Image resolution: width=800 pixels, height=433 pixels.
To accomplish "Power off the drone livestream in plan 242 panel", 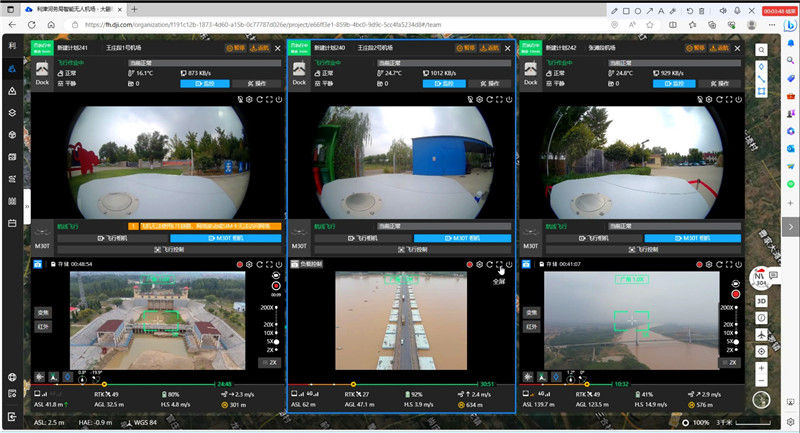I will click(739, 264).
